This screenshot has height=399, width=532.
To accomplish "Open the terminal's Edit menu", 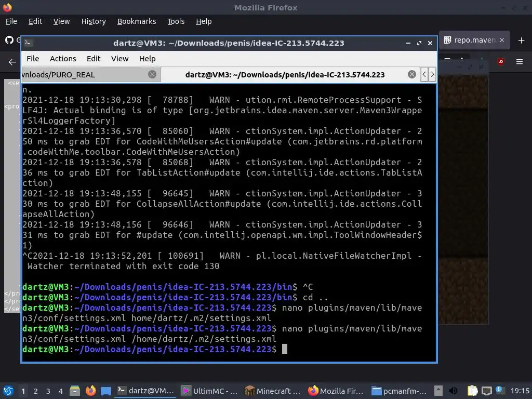I will click(x=94, y=59).
